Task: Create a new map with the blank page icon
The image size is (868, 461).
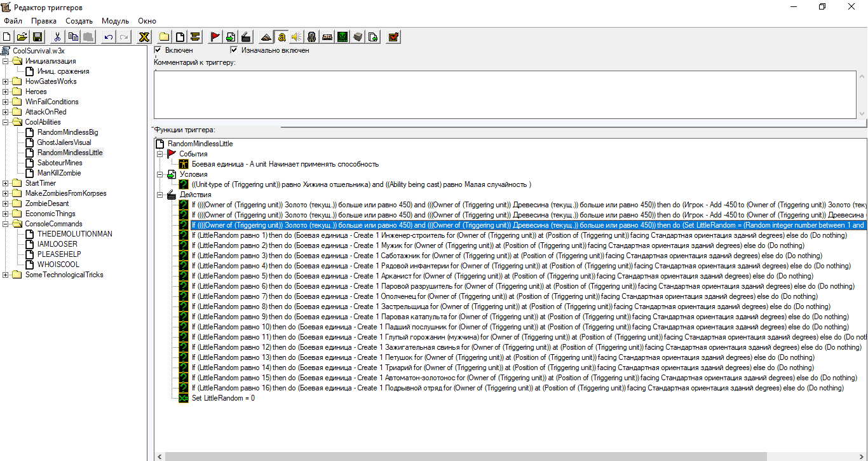Action: [x=8, y=37]
